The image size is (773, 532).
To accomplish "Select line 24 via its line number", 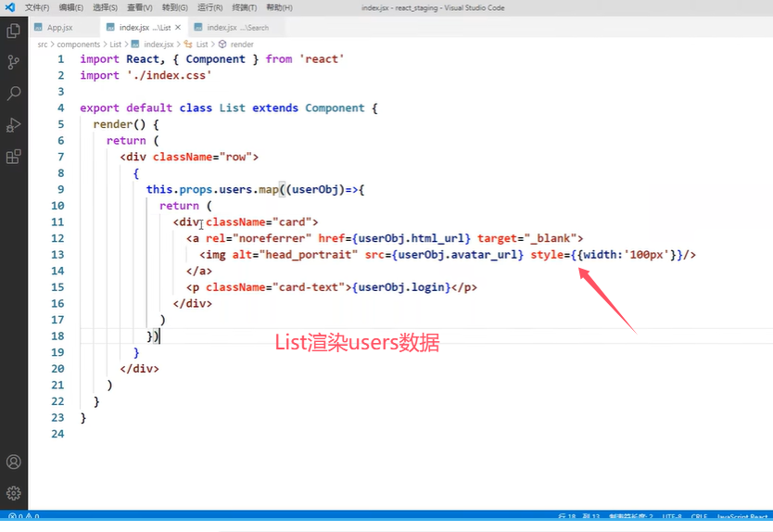I will tap(57, 434).
